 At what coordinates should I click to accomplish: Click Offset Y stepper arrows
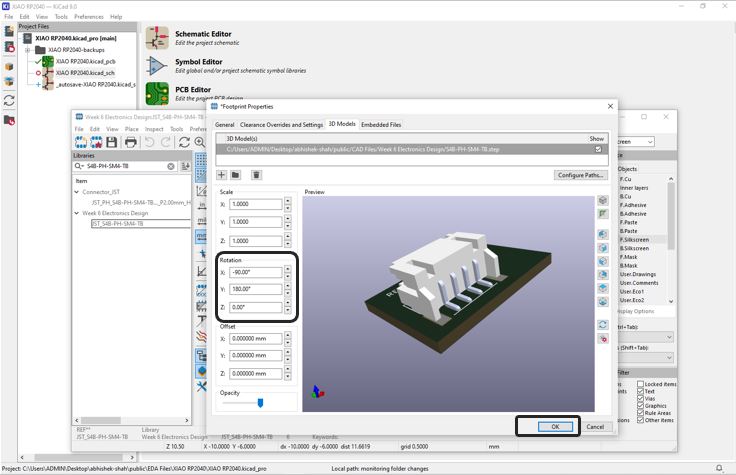pyautogui.click(x=288, y=356)
